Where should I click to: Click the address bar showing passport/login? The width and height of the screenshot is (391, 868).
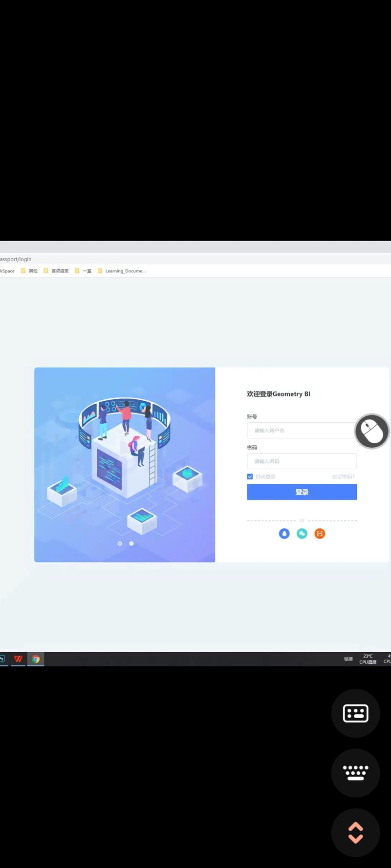point(195,259)
